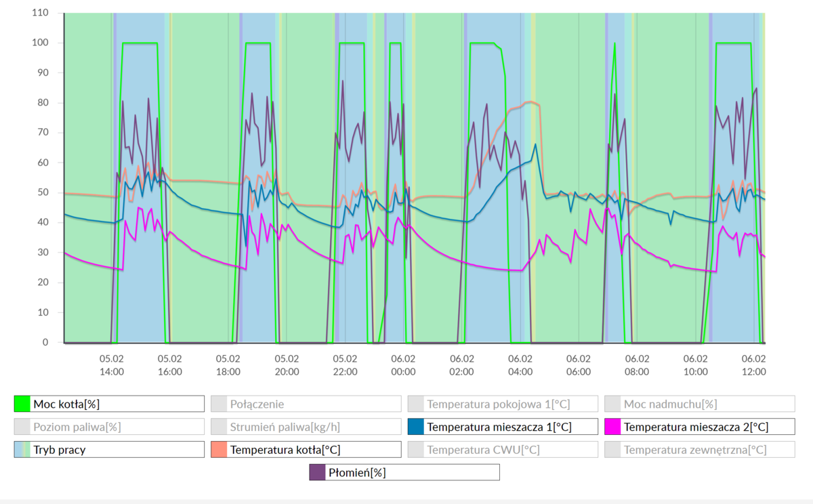Show the Temperatura pokojowa 1 series
Viewport: 813px width, 504px height.
[498, 404]
